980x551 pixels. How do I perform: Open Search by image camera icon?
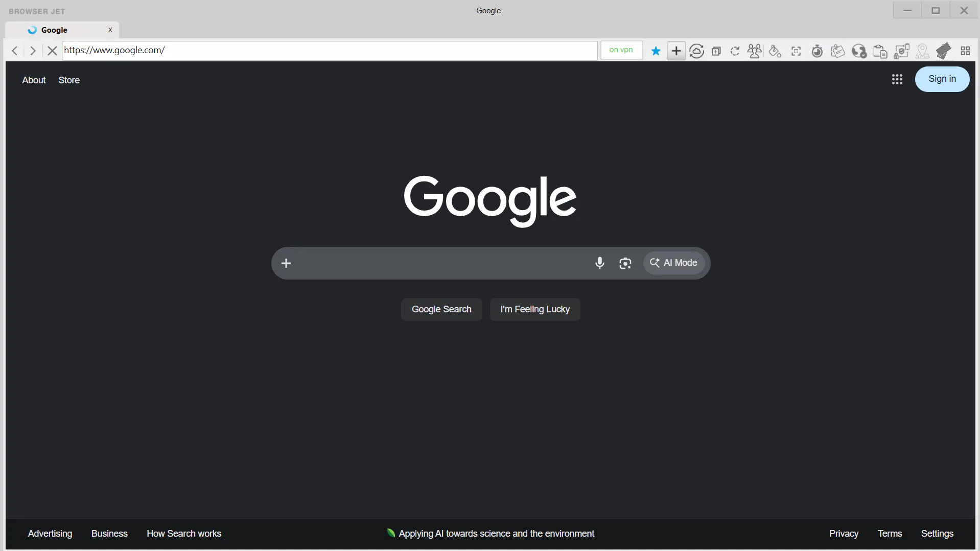pos(625,263)
